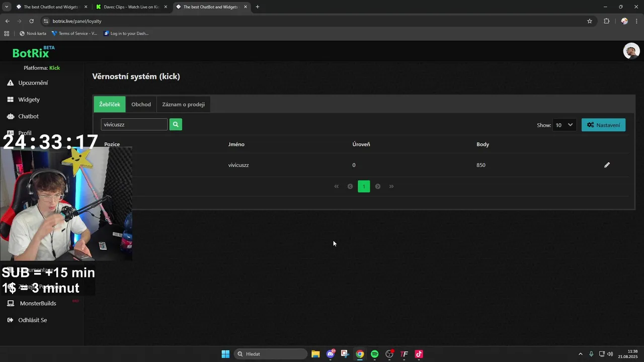Focus the search field containing vivicuszz
Image resolution: width=644 pixels, height=362 pixels.
pyautogui.click(x=134, y=124)
